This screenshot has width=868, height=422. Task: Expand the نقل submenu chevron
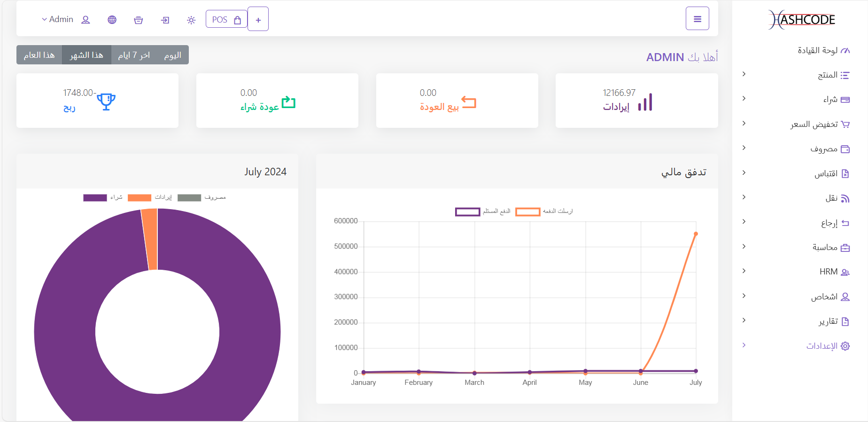(744, 197)
